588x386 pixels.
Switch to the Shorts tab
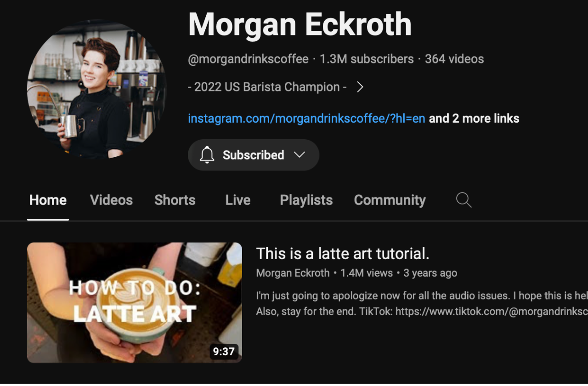[x=175, y=200]
